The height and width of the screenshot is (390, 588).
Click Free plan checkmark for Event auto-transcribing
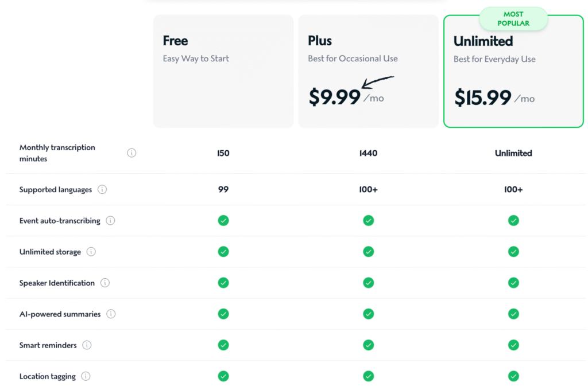(x=223, y=220)
